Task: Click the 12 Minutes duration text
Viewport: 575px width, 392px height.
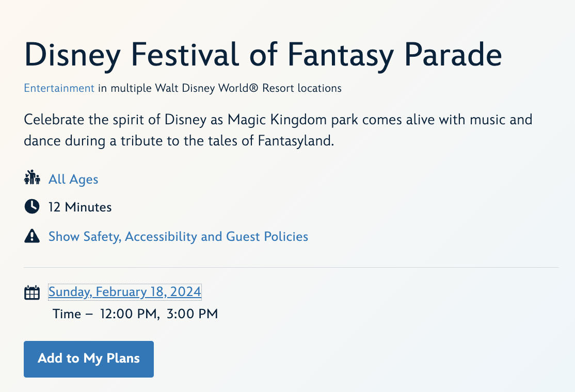Action: point(80,207)
